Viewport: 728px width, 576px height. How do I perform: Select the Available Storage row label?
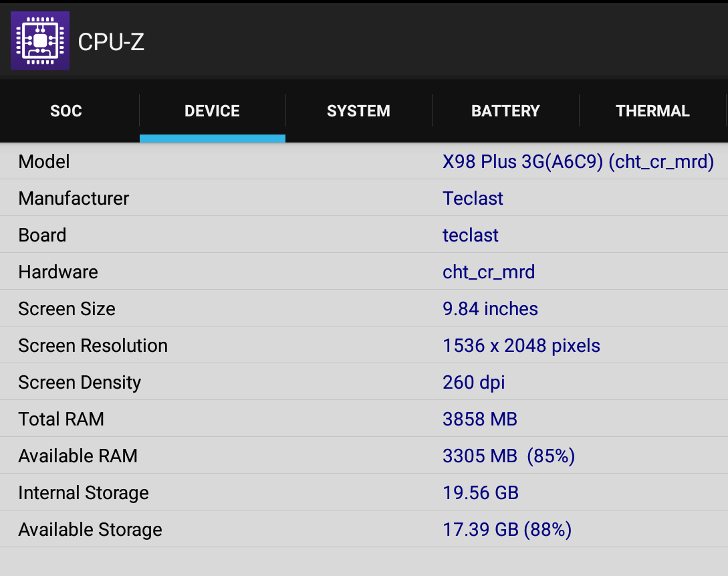90,530
